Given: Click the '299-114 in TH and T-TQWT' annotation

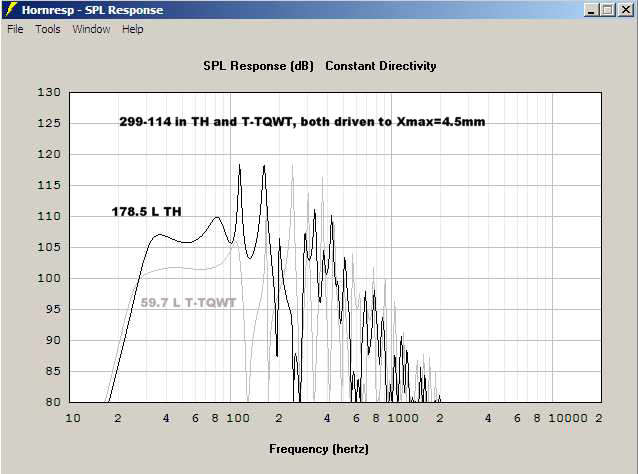Looking at the screenshot, I should 205,122.
